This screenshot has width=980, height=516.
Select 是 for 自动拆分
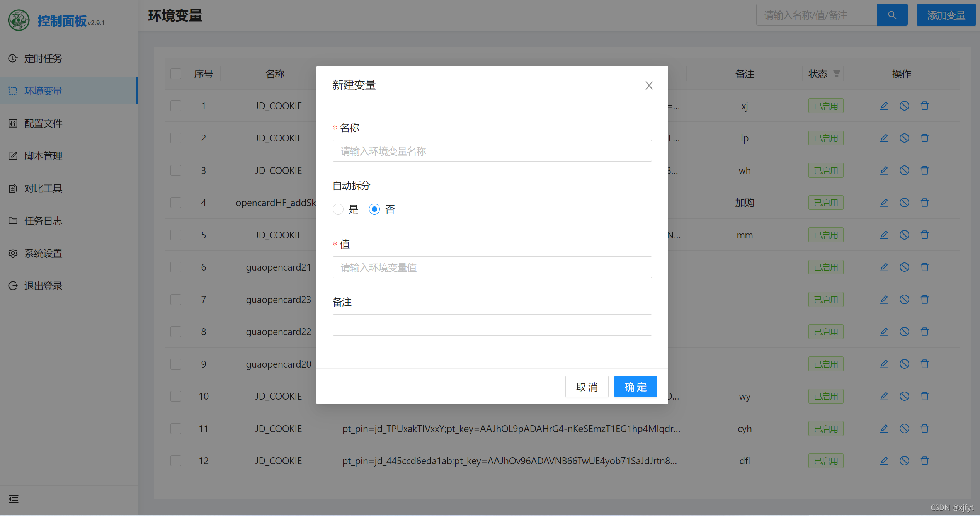pyautogui.click(x=338, y=209)
